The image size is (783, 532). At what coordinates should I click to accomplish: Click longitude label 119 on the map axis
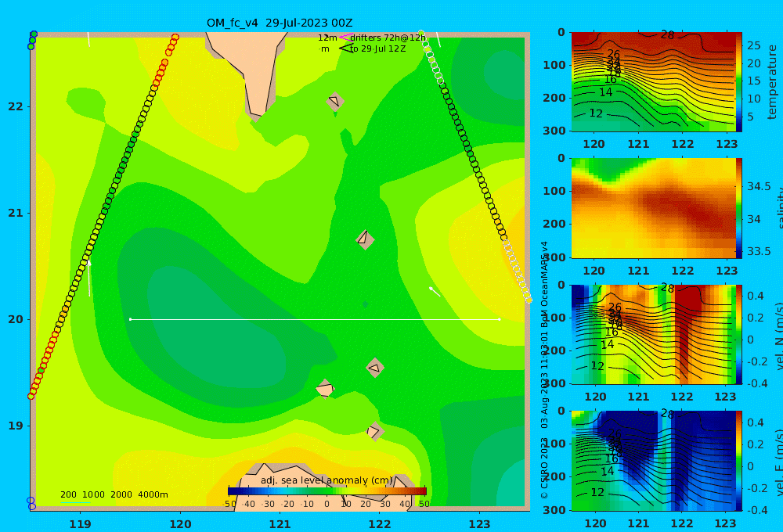[x=81, y=524]
